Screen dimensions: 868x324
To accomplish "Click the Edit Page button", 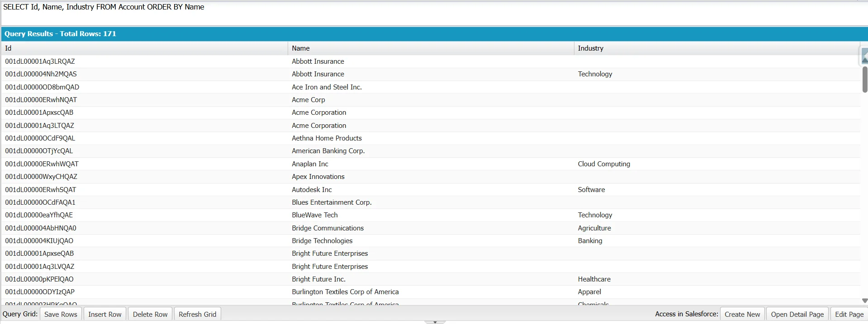I will pos(849,314).
